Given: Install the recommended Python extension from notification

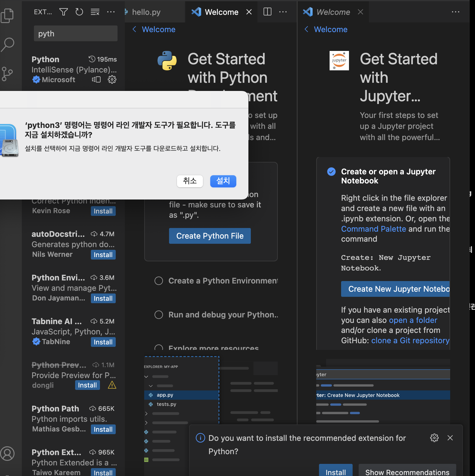Looking at the screenshot, I should 336,470.
